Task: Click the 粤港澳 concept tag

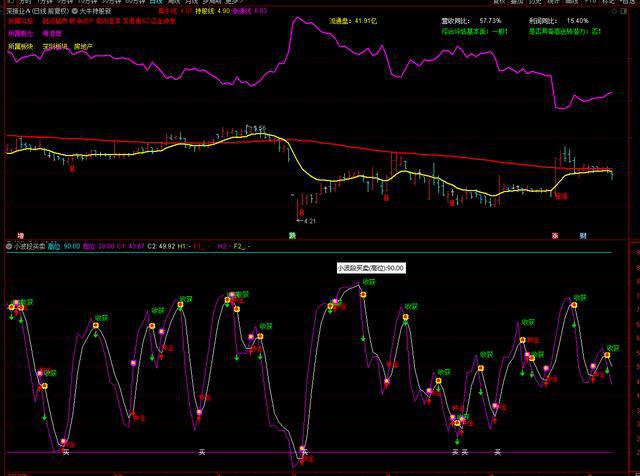Action: pyautogui.click(x=51, y=33)
